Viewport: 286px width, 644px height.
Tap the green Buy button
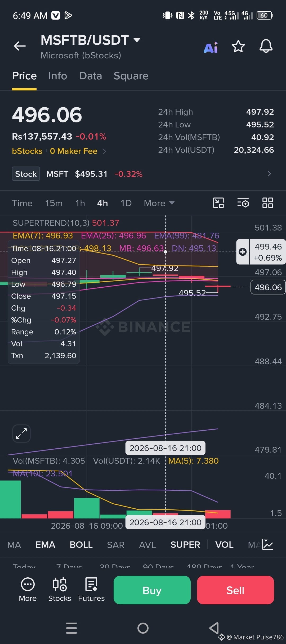(152, 590)
